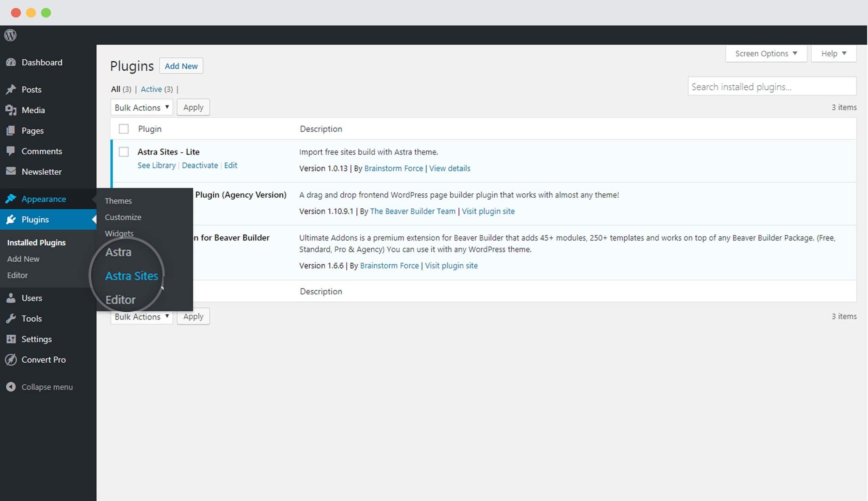Image resolution: width=868 pixels, height=501 pixels.
Task: Open Brainstorm Force link for Astra Sites
Action: tap(394, 168)
